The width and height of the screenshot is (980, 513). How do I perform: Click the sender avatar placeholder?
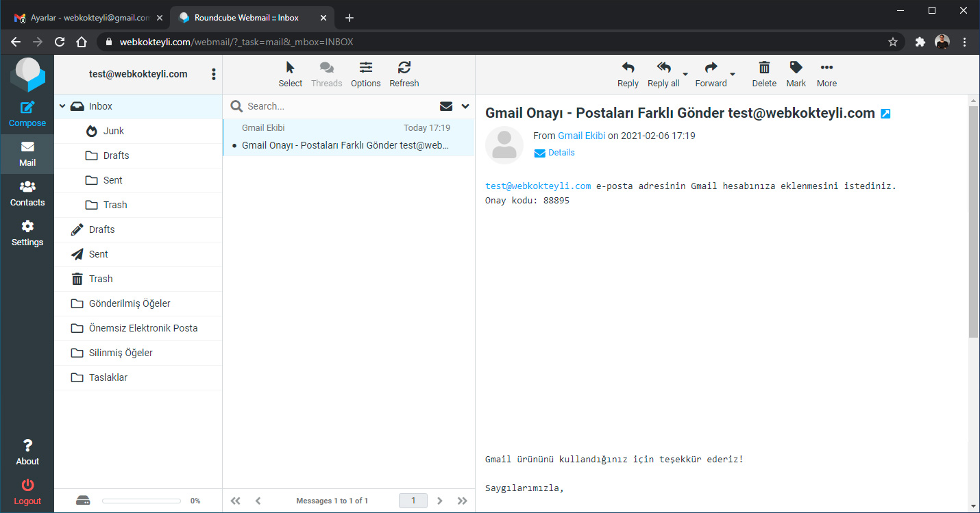point(504,145)
